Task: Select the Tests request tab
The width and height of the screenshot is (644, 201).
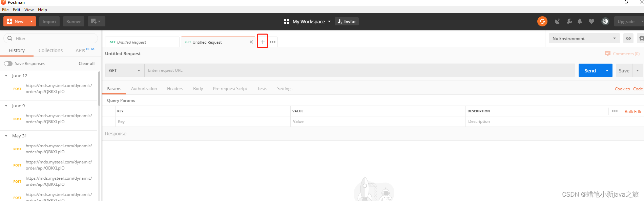Action: 262,88
